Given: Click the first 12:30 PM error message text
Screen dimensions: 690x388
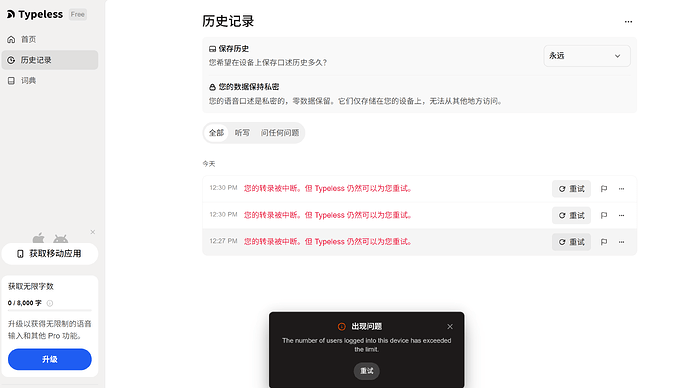Looking at the screenshot, I should [x=329, y=188].
